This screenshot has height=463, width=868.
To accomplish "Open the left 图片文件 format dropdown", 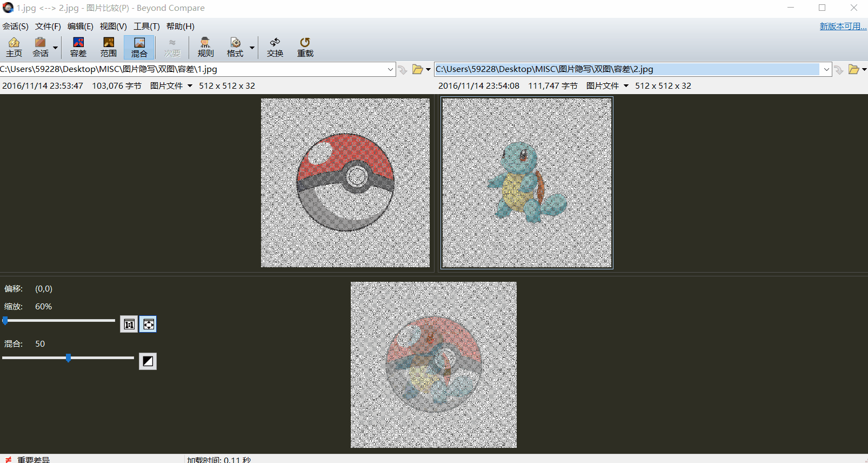I will (x=171, y=85).
